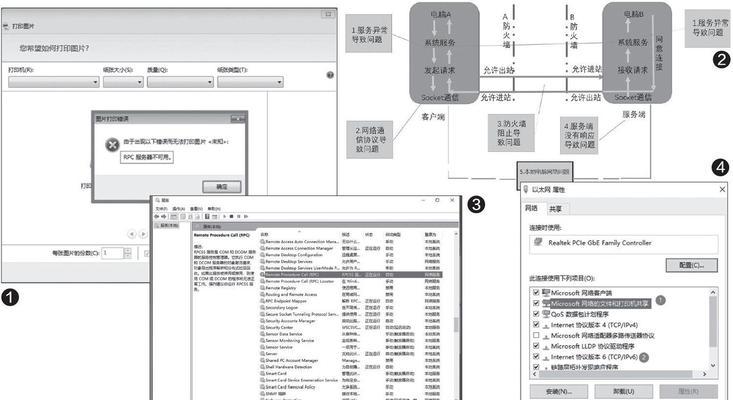Select 服务(本地) in the Services console tree
The height and width of the screenshot is (400, 733).
167,225
